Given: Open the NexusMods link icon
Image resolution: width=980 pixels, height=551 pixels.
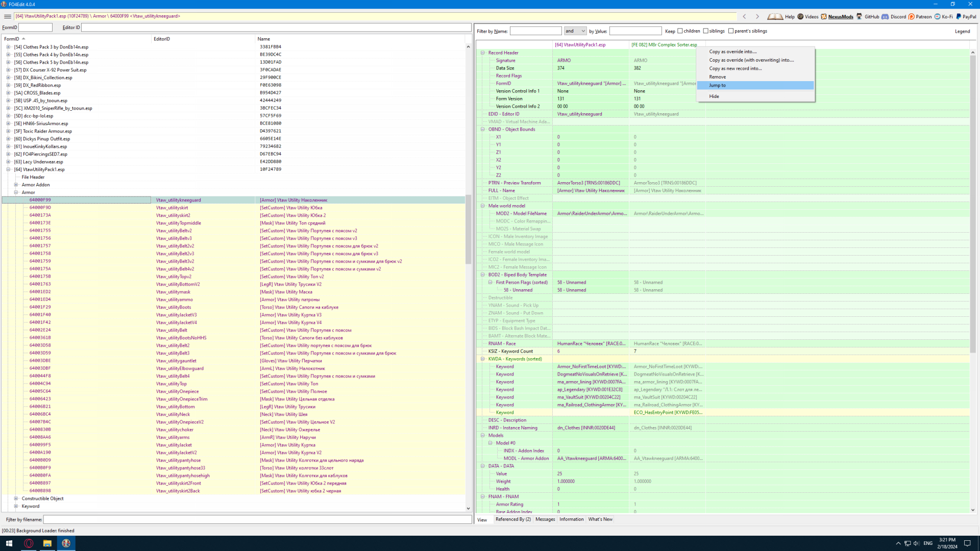Looking at the screenshot, I should (x=824, y=16).
